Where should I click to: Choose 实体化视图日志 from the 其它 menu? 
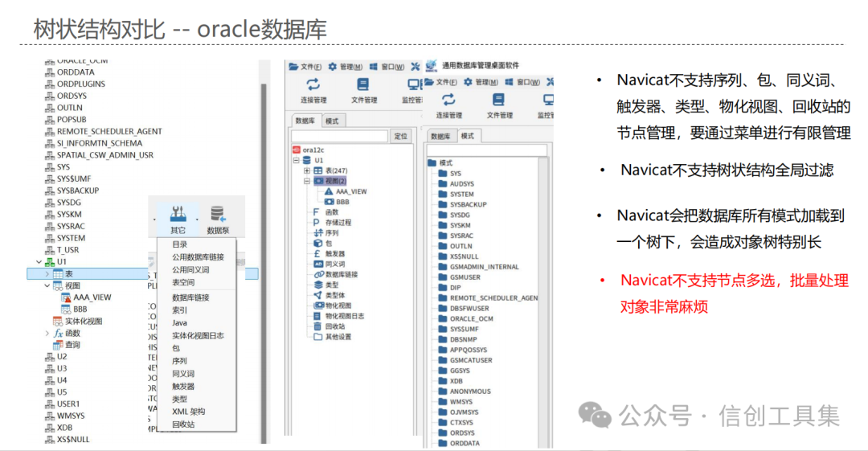(198, 336)
